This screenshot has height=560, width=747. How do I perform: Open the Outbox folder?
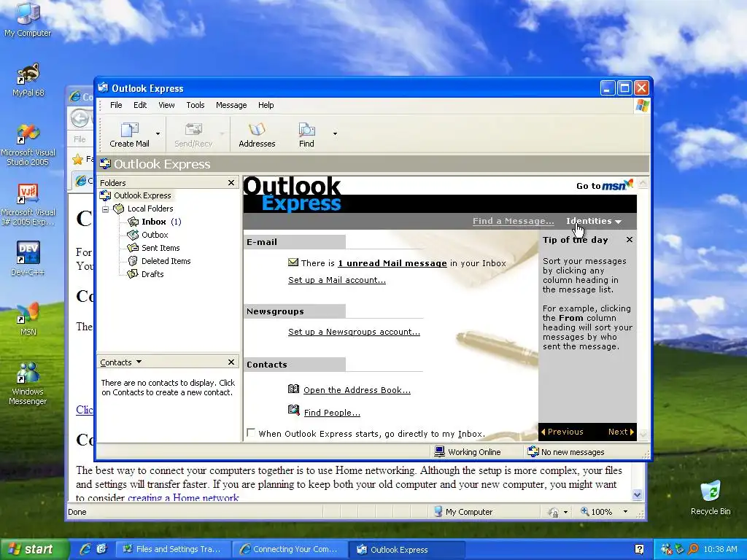click(155, 235)
